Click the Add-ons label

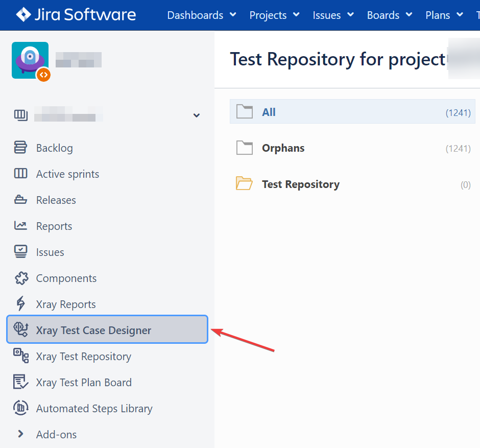(x=56, y=434)
